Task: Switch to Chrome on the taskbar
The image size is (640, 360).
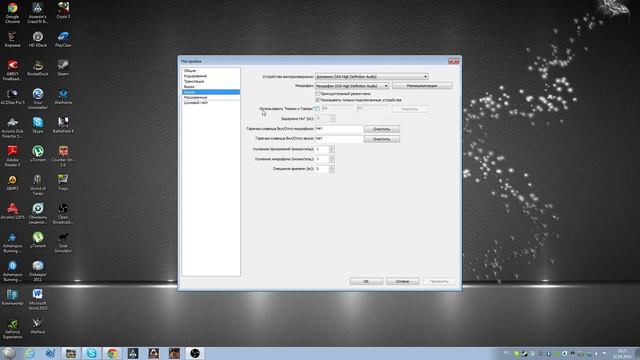Action: 112,353
